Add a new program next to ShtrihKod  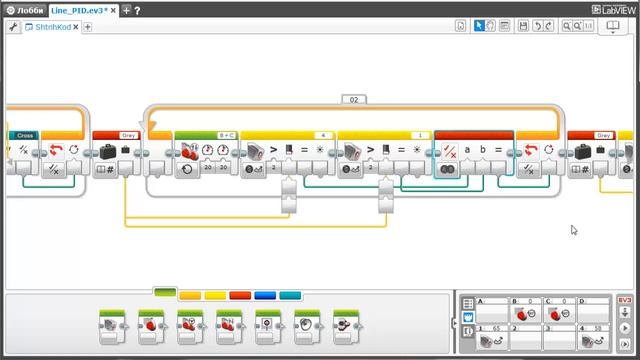click(88, 27)
